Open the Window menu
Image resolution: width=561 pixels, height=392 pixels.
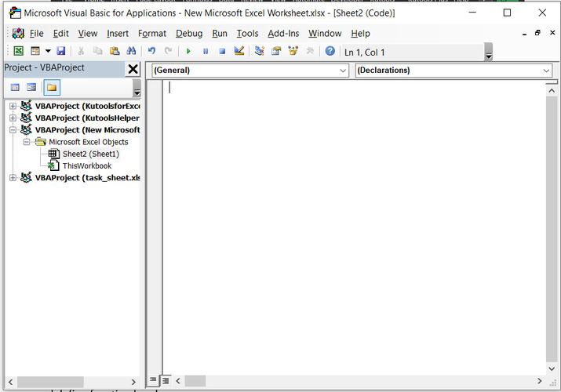coord(325,34)
